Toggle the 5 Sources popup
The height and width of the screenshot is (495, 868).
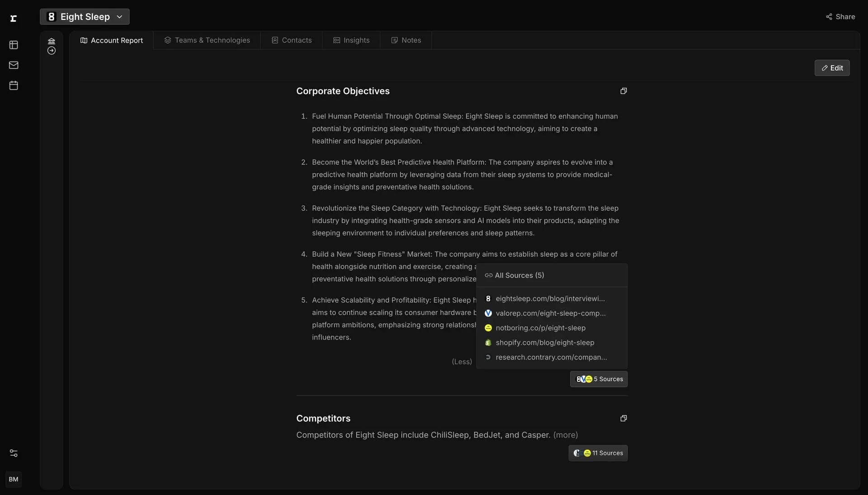coord(599,379)
